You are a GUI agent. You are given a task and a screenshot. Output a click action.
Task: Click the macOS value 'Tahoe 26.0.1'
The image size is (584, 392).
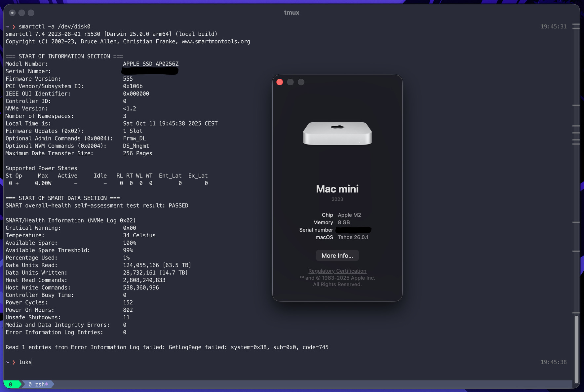coord(353,237)
